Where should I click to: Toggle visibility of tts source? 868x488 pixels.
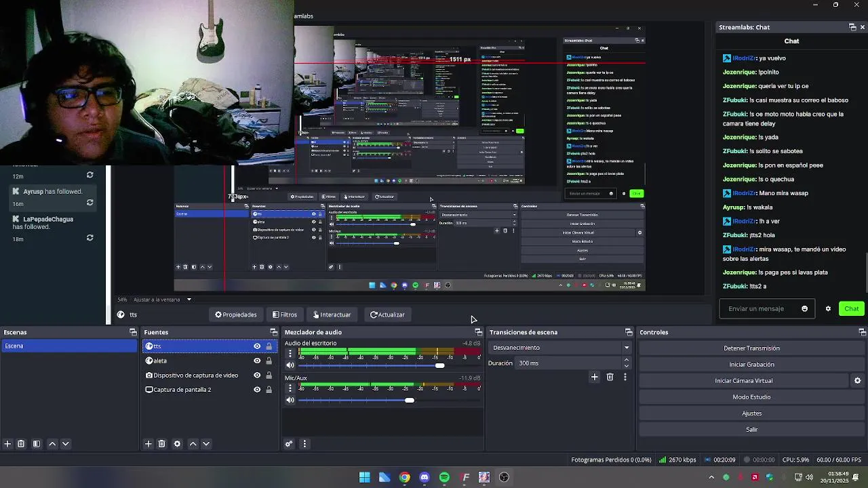pos(257,346)
